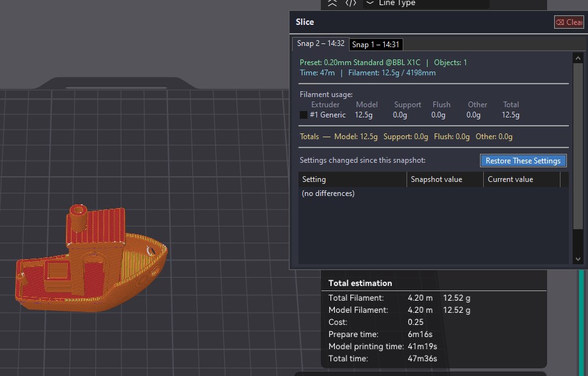Open the Snap 1 – 14:31 tab
This screenshot has width=588, height=376.
tap(376, 45)
